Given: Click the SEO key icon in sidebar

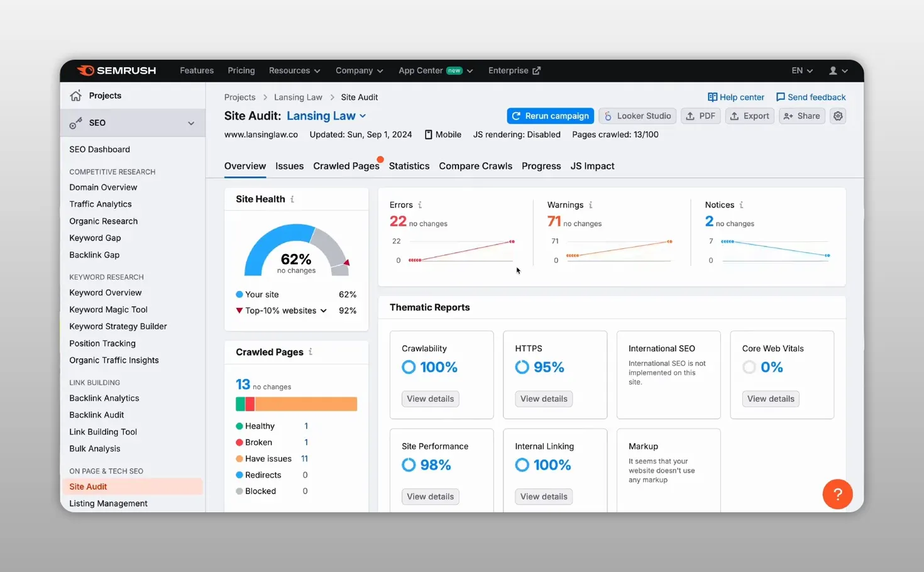Looking at the screenshot, I should (x=76, y=123).
